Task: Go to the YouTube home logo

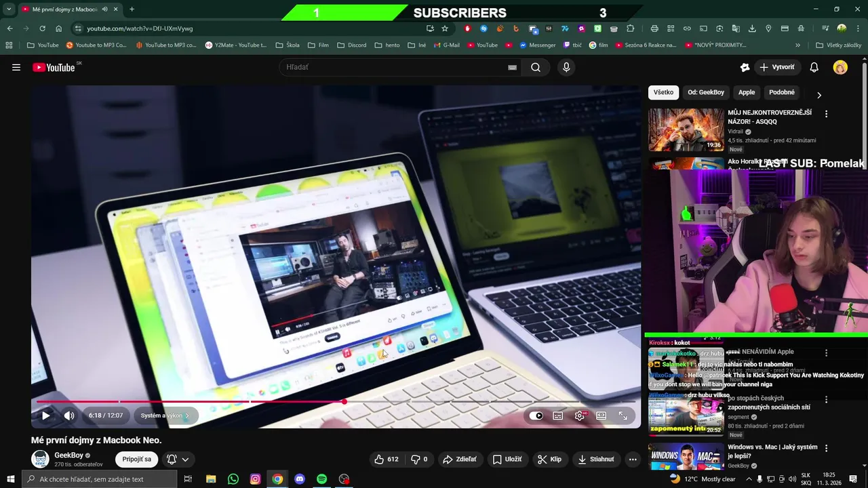Action: 54,67
